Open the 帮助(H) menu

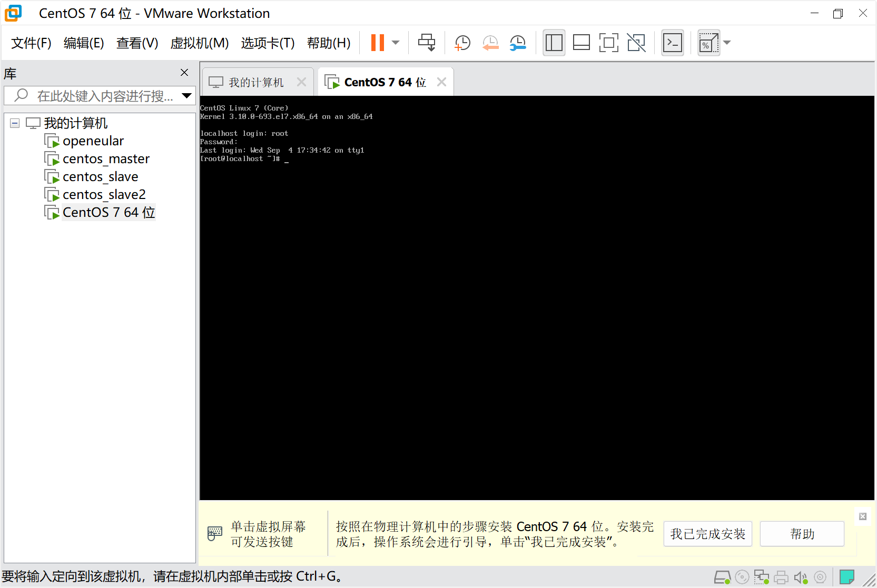(x=329, y=43)
